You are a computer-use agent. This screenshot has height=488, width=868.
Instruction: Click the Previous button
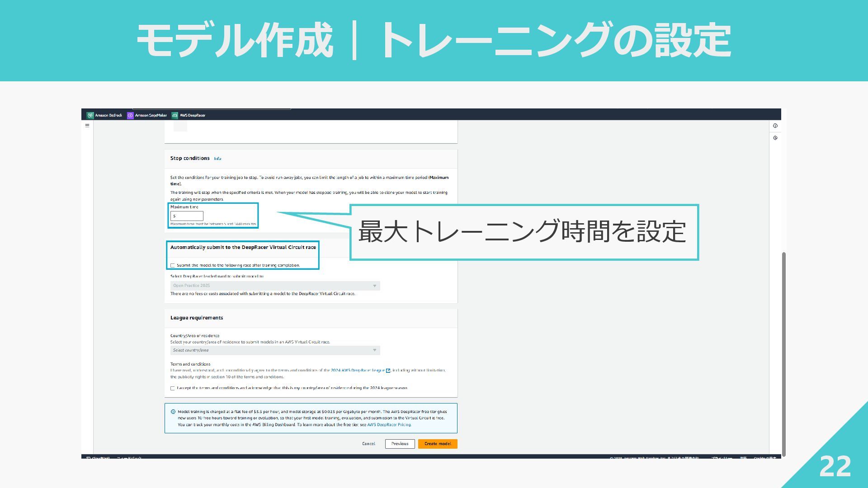tap(400, 444)
